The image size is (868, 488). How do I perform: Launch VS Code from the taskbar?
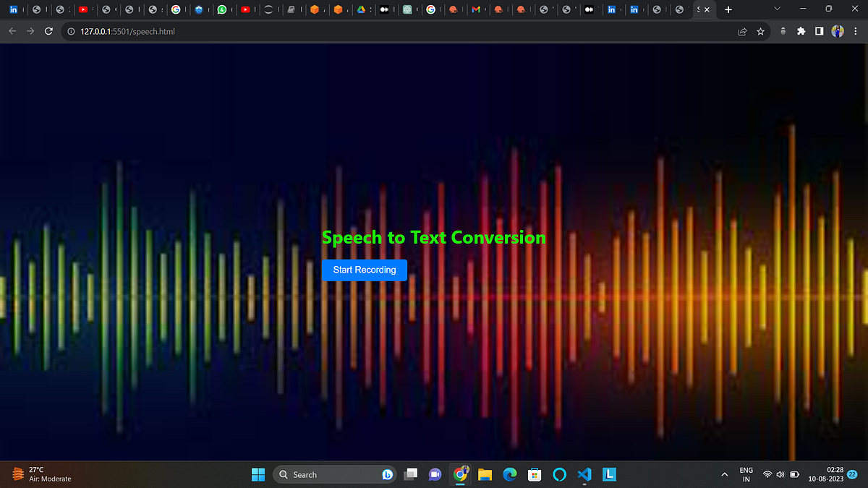(584, 474)
